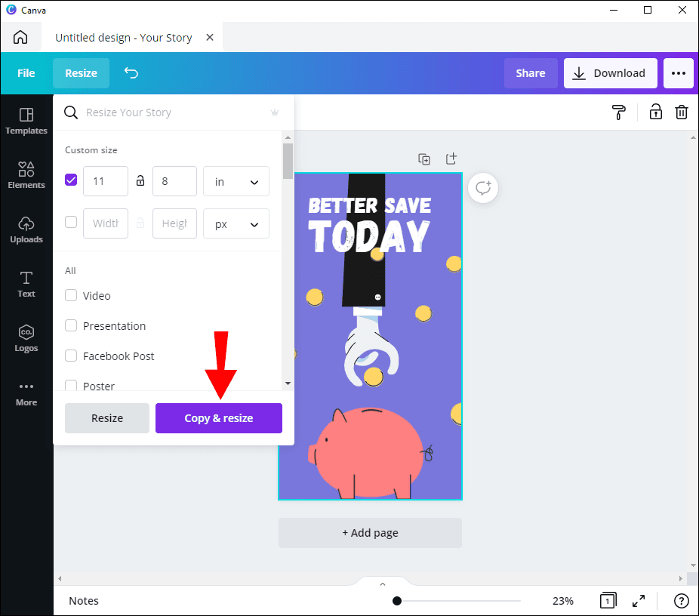Delete the page using the trash icon

point(682,112)
